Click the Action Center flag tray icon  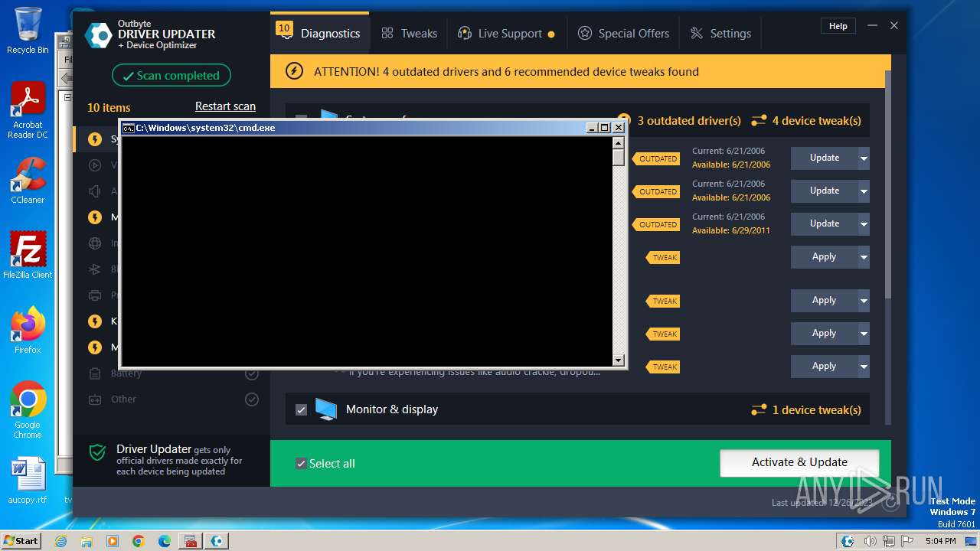click(906, 541)
